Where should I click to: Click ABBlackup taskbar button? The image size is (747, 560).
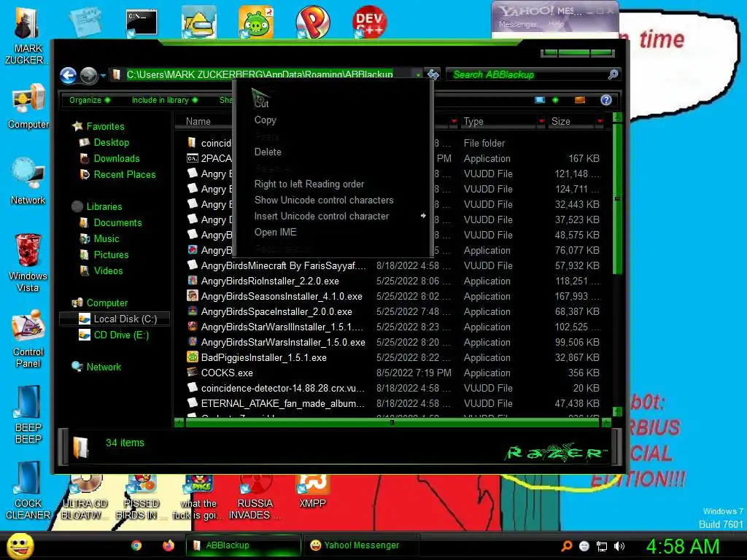coord(244,545)
